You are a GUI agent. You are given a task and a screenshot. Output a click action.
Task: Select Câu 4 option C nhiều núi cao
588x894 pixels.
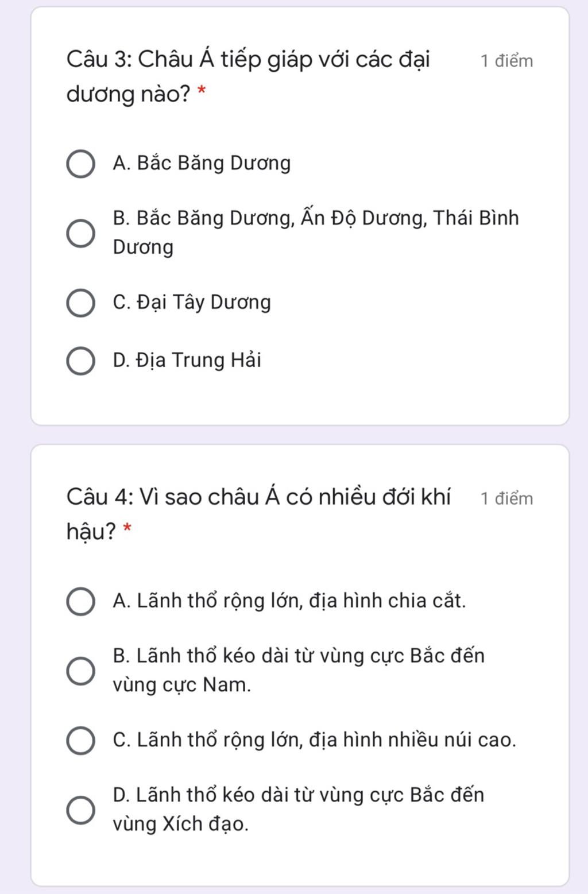coord(81,741)
